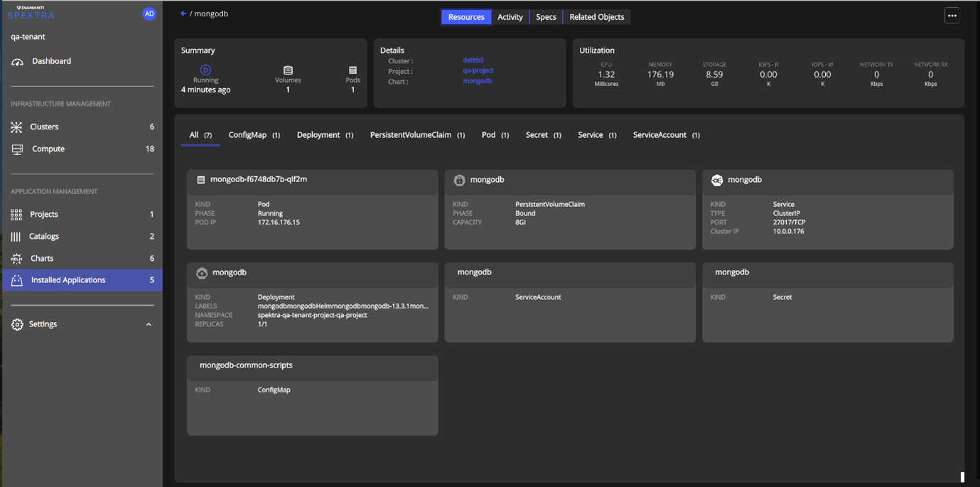Collapse the Settings chevron
980x487 pixels.
149,325
